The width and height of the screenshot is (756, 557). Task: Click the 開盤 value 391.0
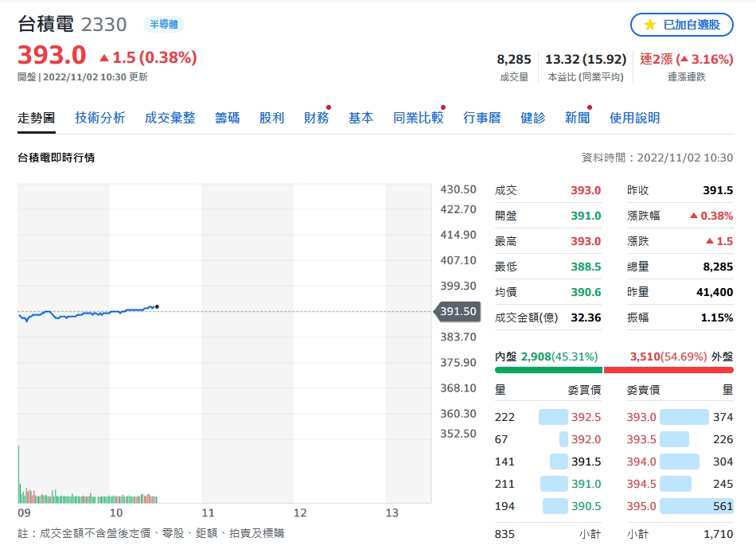586,216
